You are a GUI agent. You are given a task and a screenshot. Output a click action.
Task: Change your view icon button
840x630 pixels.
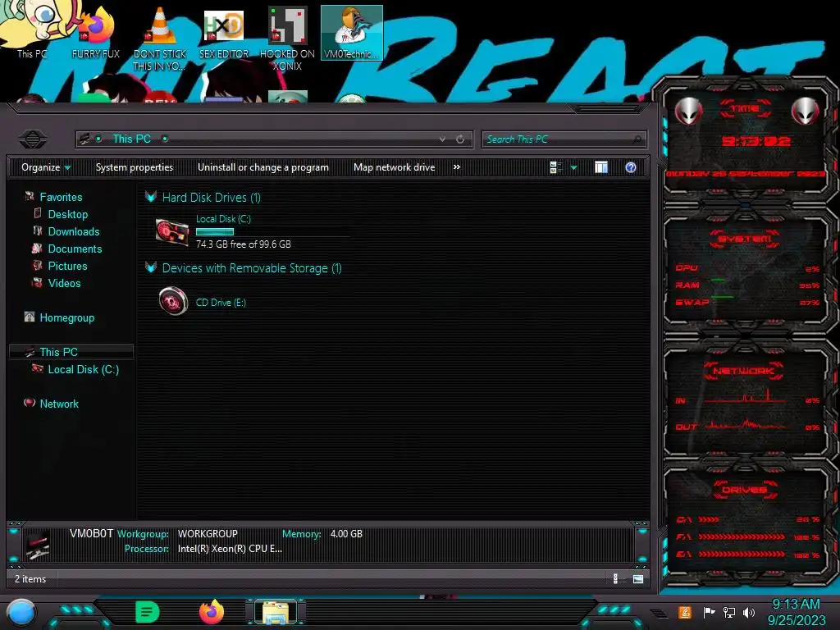pos(556,167)
